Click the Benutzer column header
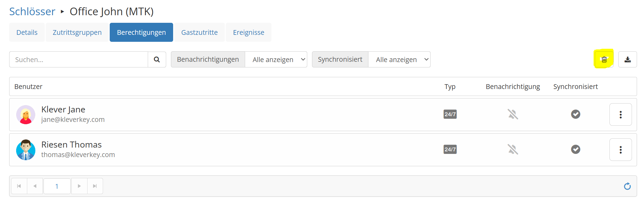Screen dimensions: 644x215 (x=28, y=86)
